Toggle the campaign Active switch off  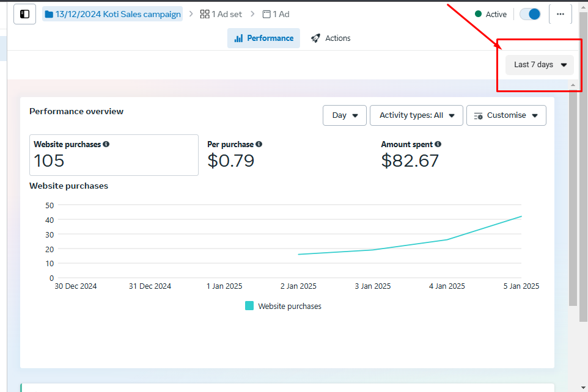coord(530,14)
